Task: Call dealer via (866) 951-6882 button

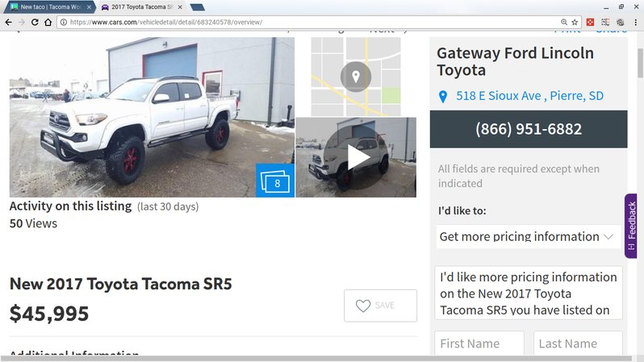Action: tap(529, 129)
